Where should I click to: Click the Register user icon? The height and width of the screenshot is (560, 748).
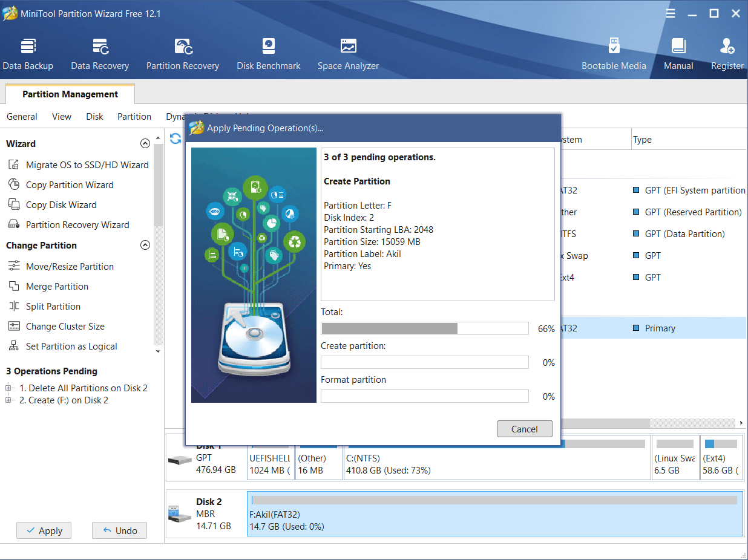point(727,47)
